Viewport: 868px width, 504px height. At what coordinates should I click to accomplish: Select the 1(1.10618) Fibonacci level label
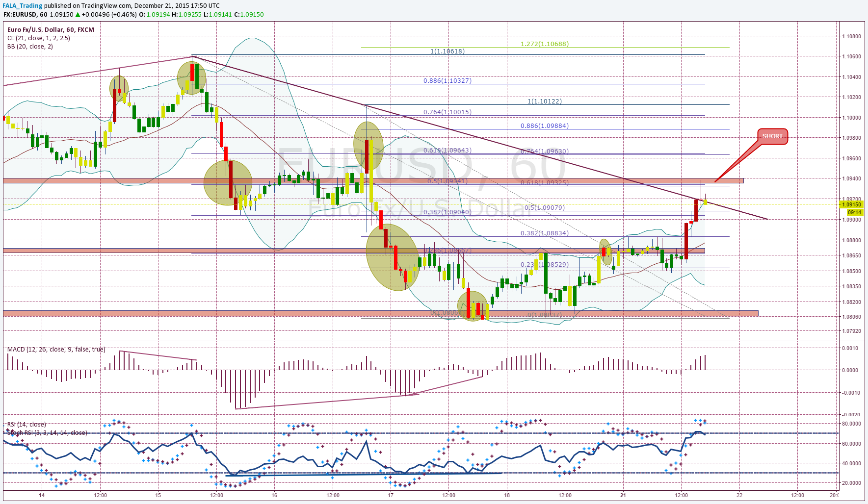click(x=447, y=51)
